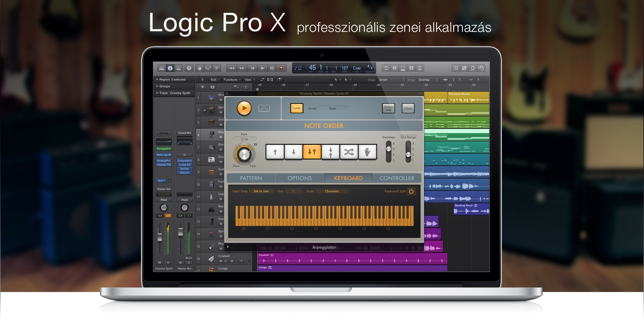
Task: Open the Drag Overlap dropdown
Action: pos(428,80)
